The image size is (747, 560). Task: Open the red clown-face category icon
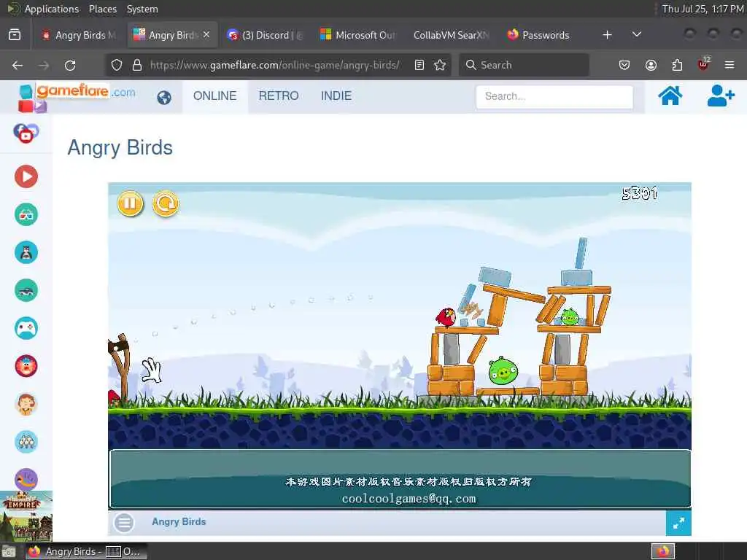pos(26,366)
